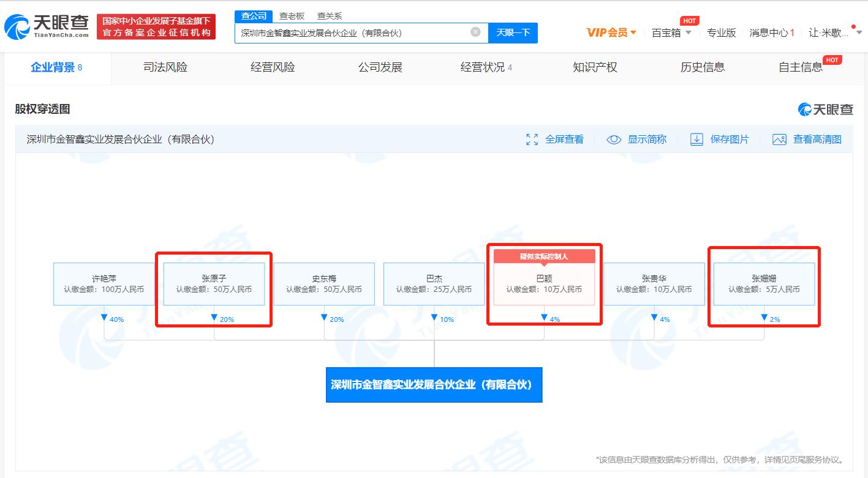Click the blue arrow under 巴颖 4%

coord(544,318)
